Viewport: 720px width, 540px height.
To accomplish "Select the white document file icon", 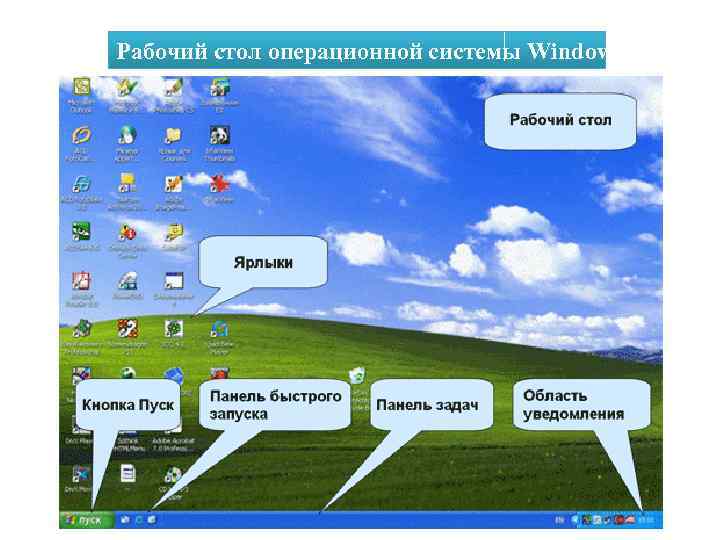I will pyautogui.click(x=128, y=473).
